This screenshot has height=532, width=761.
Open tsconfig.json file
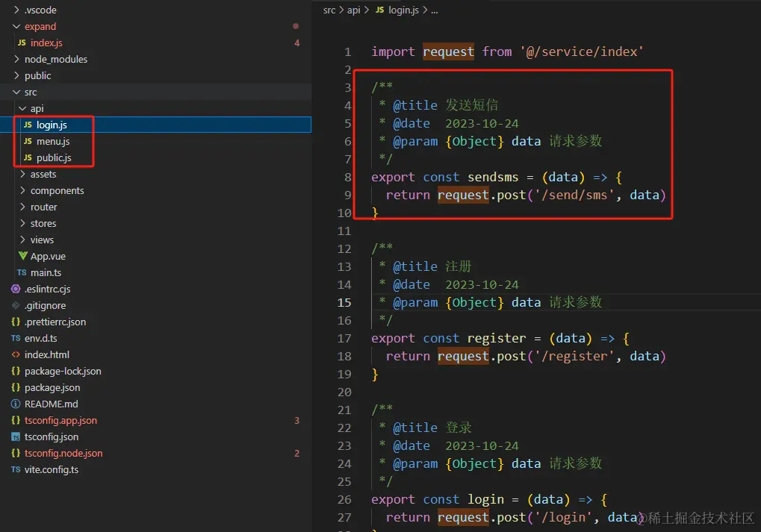coord(52,437)
